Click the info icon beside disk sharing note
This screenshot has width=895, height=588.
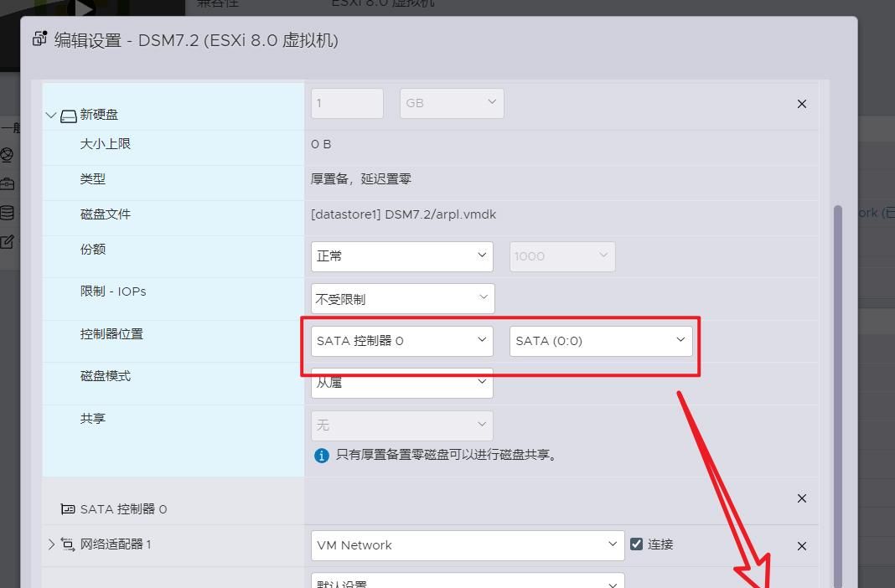[x=321, y=456]
